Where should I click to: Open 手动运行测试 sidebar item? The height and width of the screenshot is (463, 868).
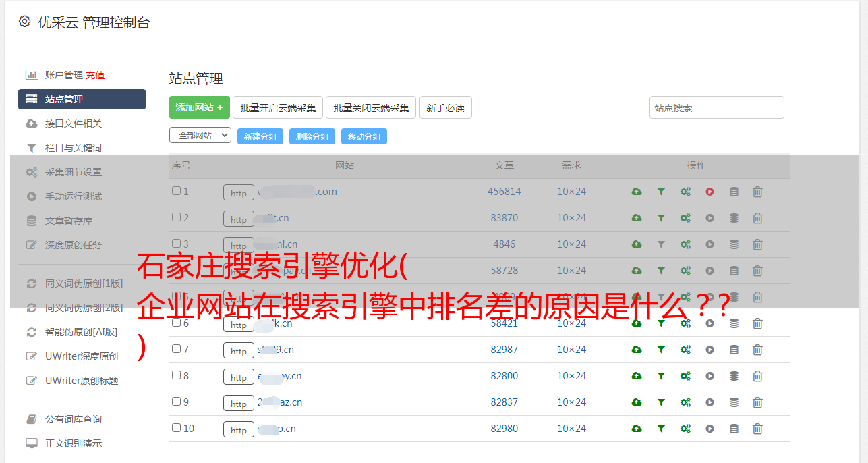[74, 196]
